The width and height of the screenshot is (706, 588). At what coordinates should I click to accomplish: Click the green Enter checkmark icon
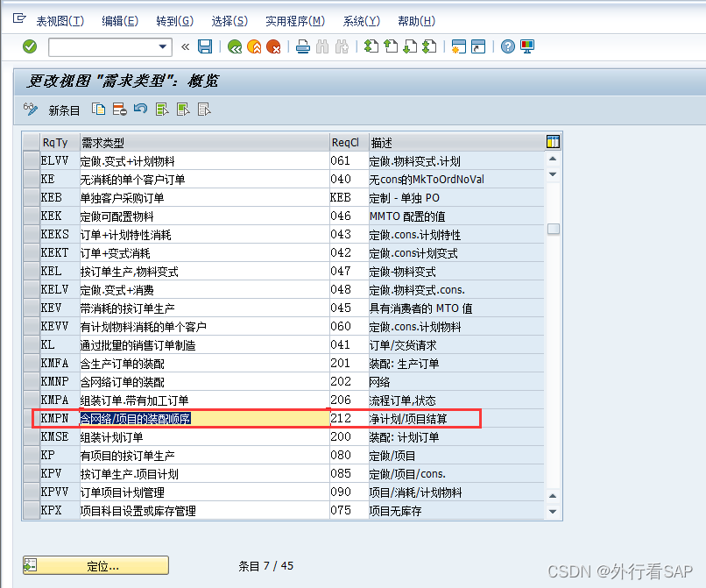(30, 46)
